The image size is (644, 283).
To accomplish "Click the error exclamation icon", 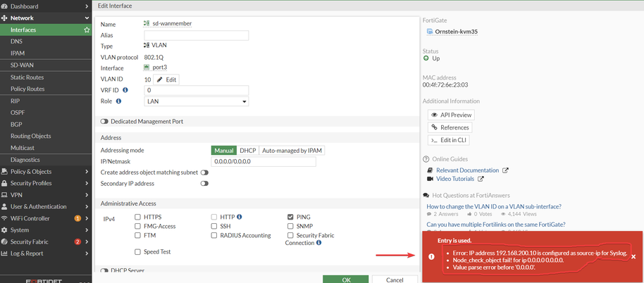I will tap(431, 257).
